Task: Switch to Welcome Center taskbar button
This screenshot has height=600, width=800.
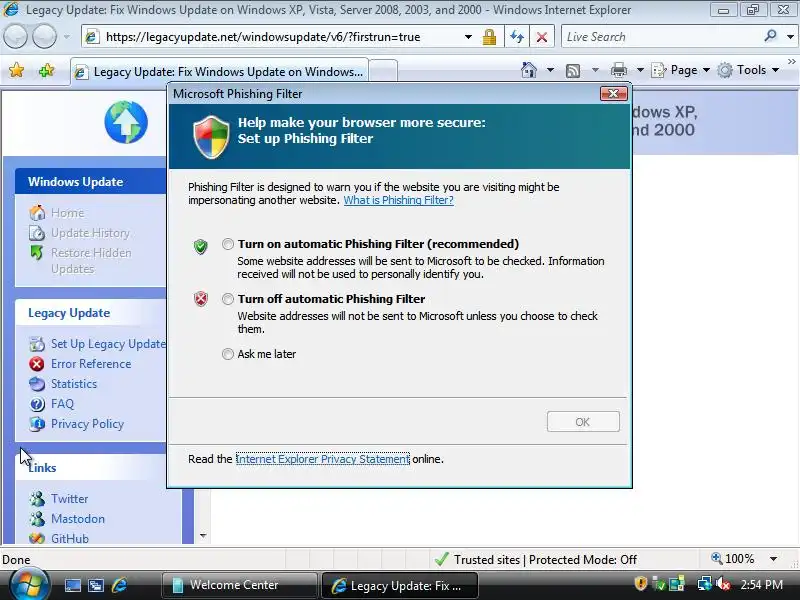Action: coord(239,585)
